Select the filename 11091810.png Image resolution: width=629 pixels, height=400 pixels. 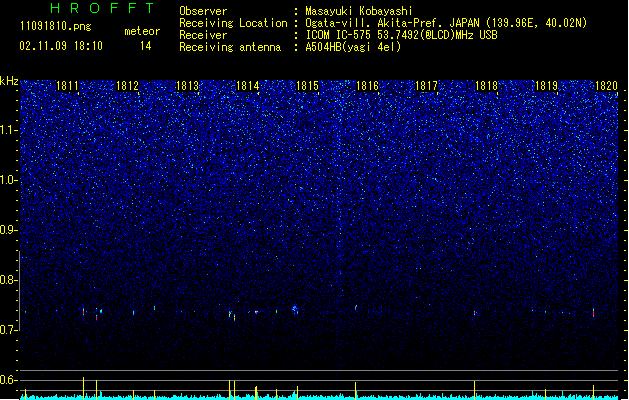[56, 27]
